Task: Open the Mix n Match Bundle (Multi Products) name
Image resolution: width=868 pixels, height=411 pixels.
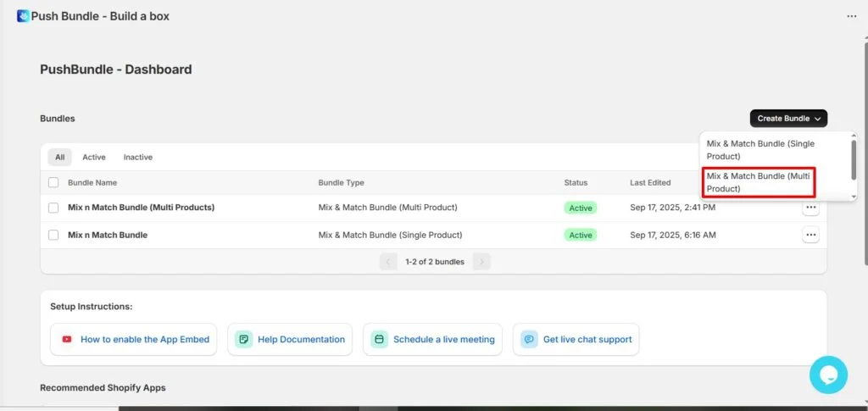Action: [x=142, y=208]
